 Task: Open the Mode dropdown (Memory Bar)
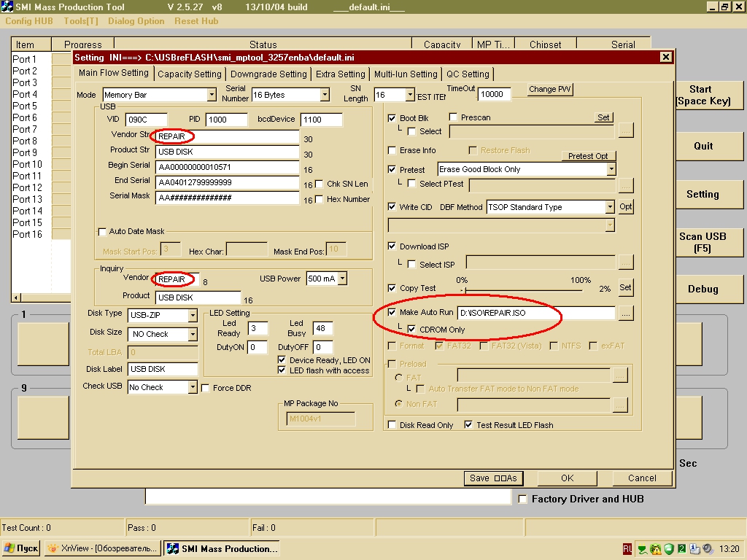(x=212, y=95)
